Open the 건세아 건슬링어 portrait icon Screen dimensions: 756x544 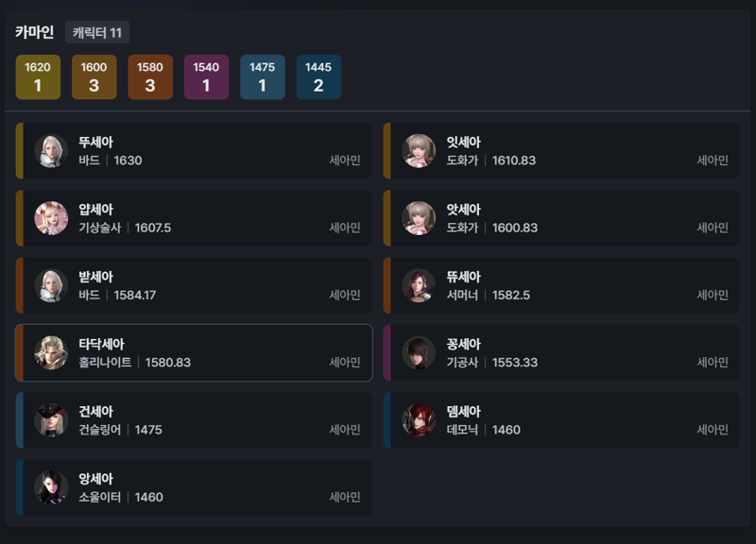(51, 420)
